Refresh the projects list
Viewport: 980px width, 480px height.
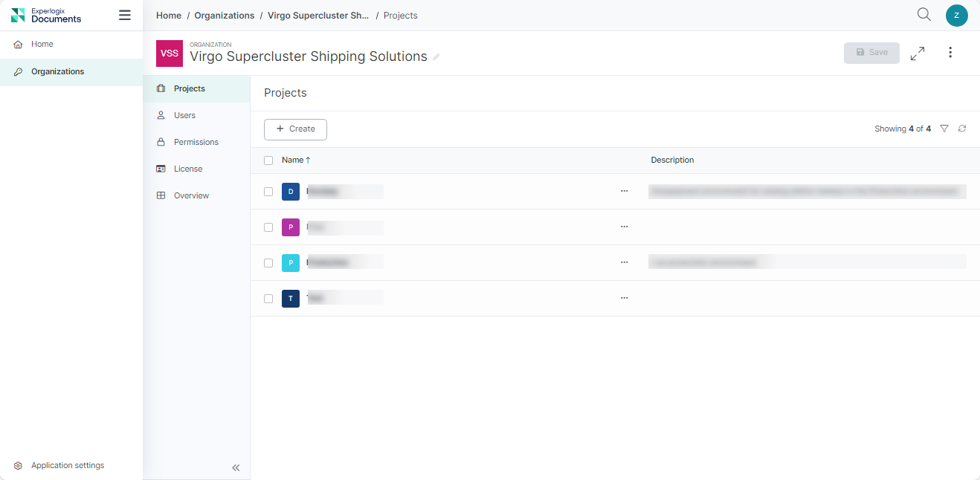962,129
